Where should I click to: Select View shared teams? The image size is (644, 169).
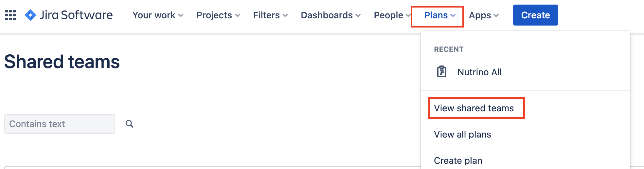tap(474, 108)
